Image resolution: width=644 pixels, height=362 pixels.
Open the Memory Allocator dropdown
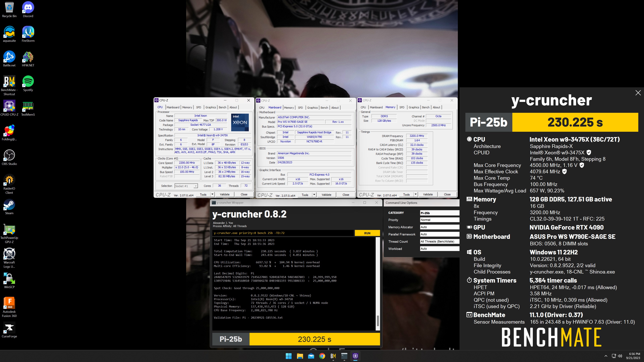(440, 227)
